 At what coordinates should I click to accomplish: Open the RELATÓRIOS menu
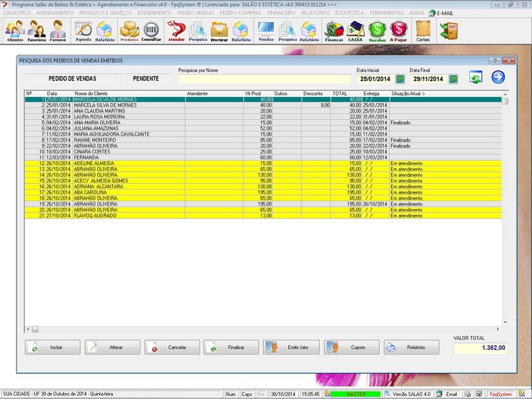[x=315, y=13]
